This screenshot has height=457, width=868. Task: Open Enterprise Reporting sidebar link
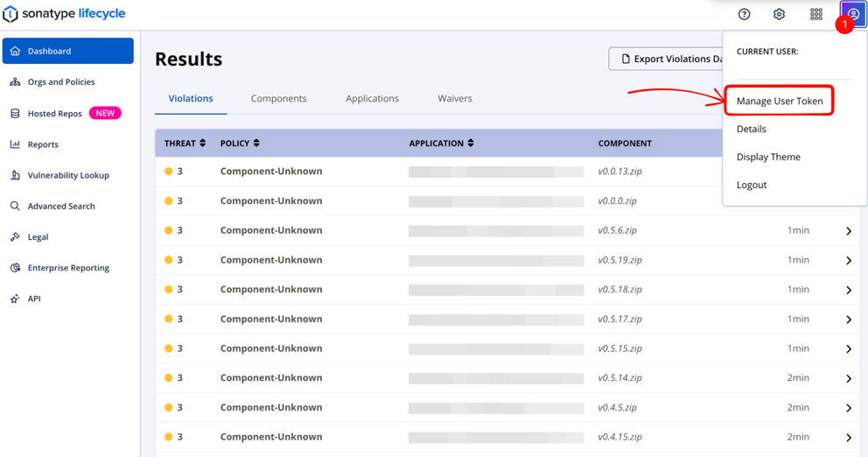68,268
